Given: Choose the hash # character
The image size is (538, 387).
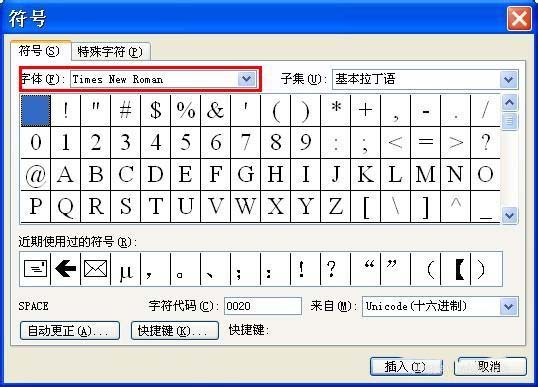Looking at the screenshot, I should tap(126, 110).
